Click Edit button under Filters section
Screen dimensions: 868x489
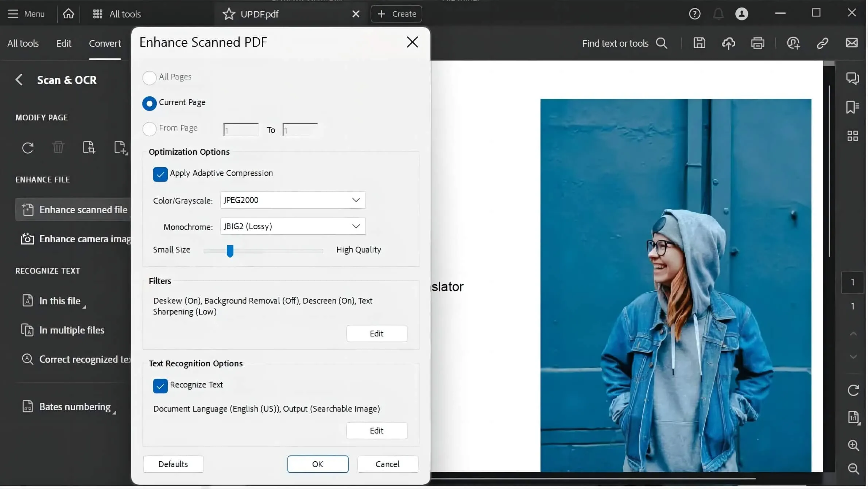coord(376,334)
